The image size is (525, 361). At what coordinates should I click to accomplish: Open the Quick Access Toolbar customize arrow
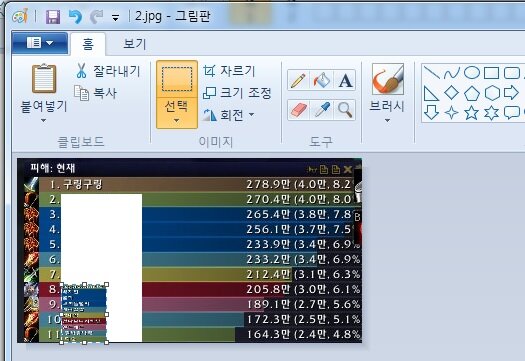[x=116, y=18]
